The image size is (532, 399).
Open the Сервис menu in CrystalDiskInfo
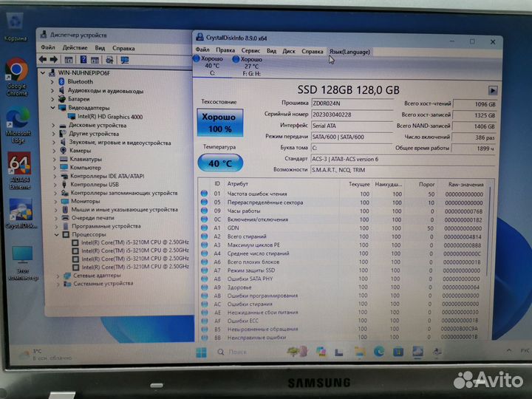coord(250,50)
